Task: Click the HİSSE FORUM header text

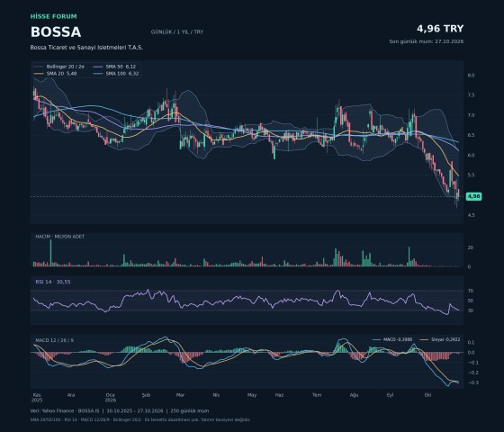Action: (x=54, y=16)
